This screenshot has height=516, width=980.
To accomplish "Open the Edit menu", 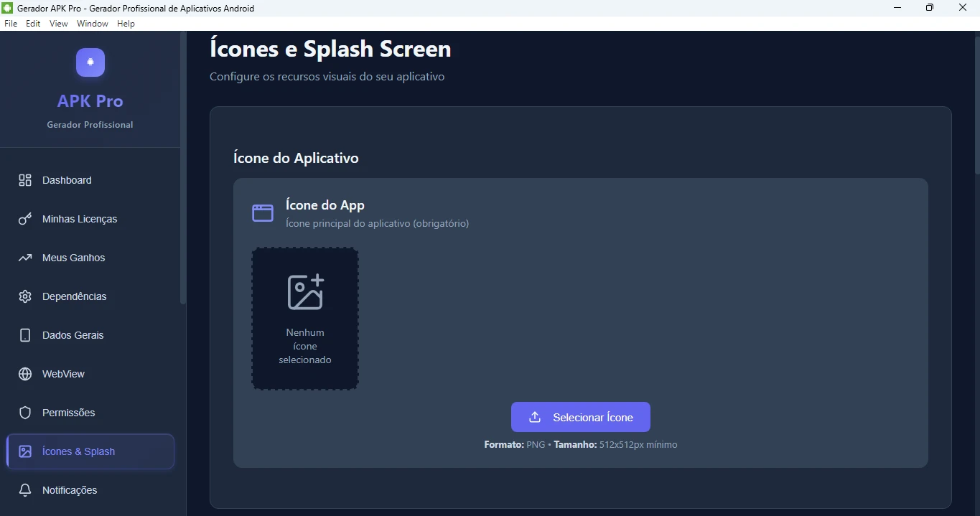I will tap(33, 24).
